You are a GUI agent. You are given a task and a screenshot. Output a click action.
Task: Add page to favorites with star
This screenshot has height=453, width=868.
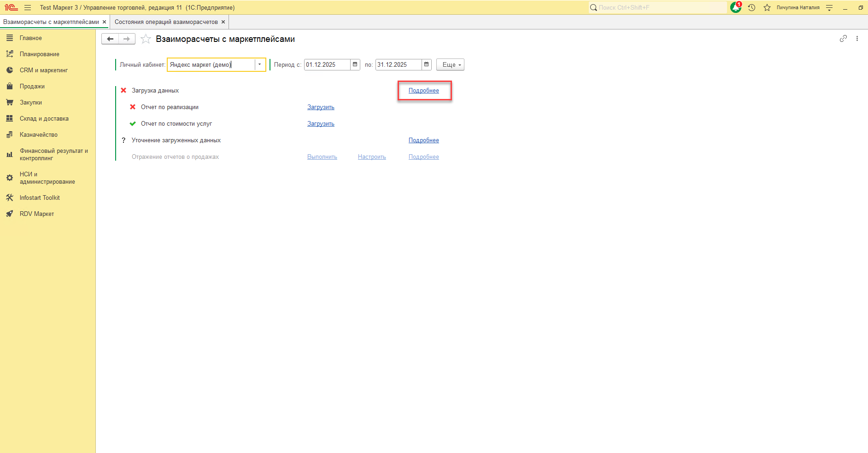point(146,39)
